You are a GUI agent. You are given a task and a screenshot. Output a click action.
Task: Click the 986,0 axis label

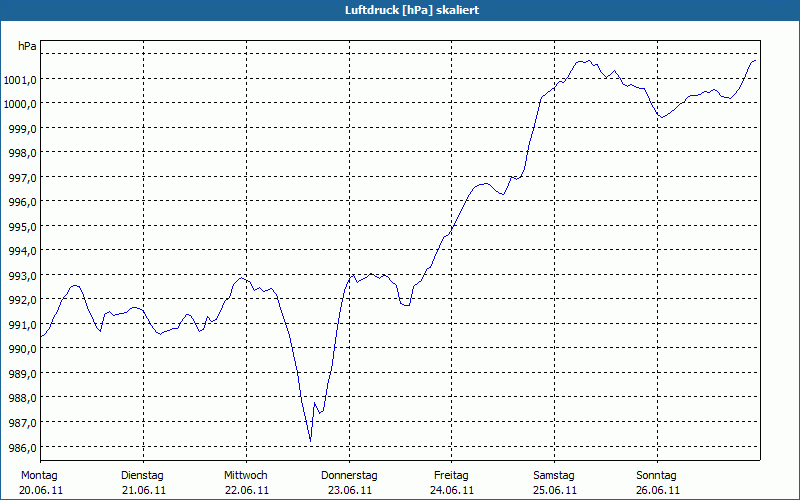click(x=22, y=447)
